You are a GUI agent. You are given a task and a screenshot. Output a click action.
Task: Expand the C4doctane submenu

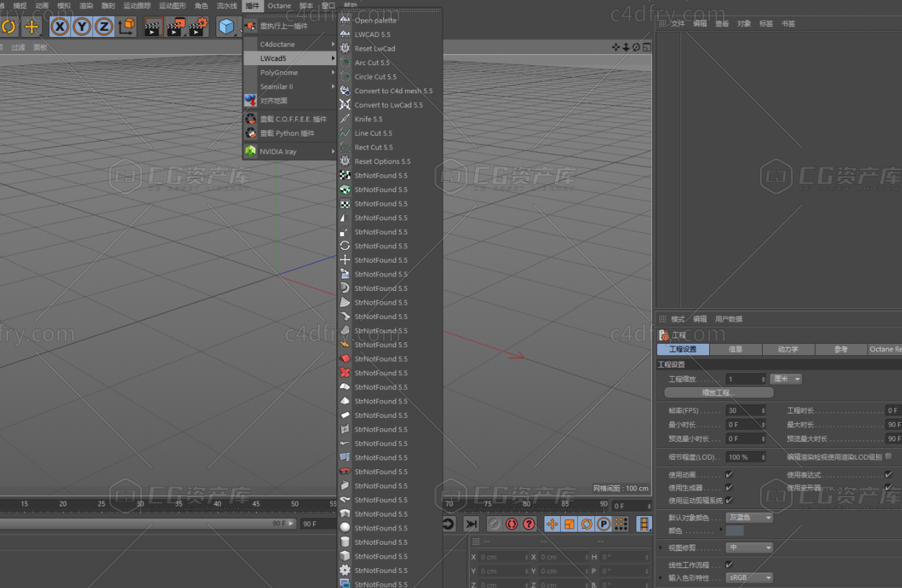290,45
